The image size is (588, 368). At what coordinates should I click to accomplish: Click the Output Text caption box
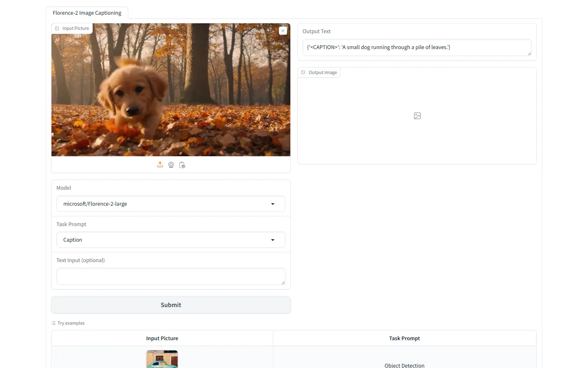pyautogui.click(x=417, y=47)
